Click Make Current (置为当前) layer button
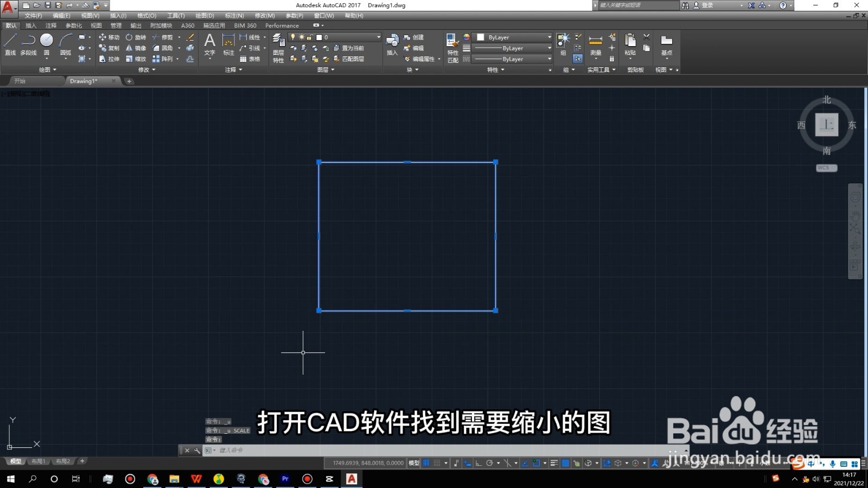This screenshot has height=488, width=868. click(349, 48)
